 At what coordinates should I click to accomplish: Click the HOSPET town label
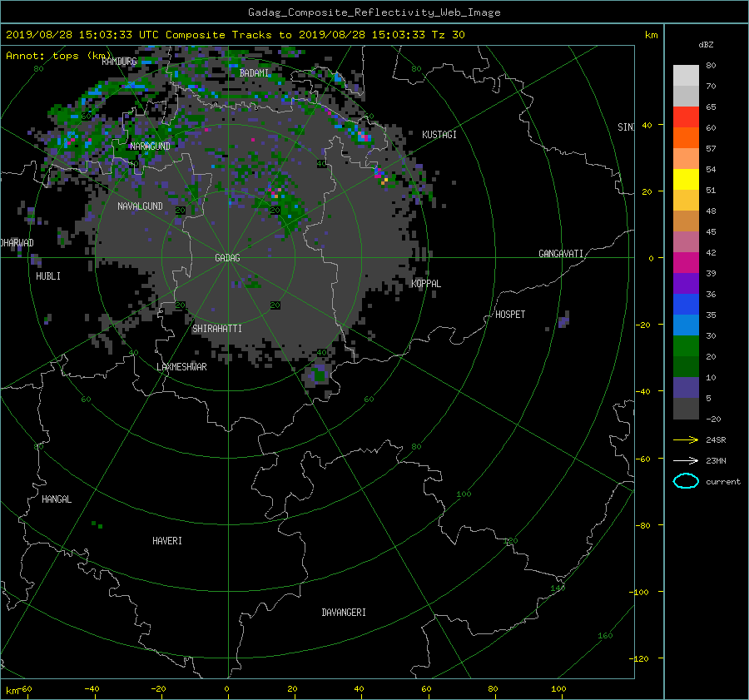click(x=510, y=315)
